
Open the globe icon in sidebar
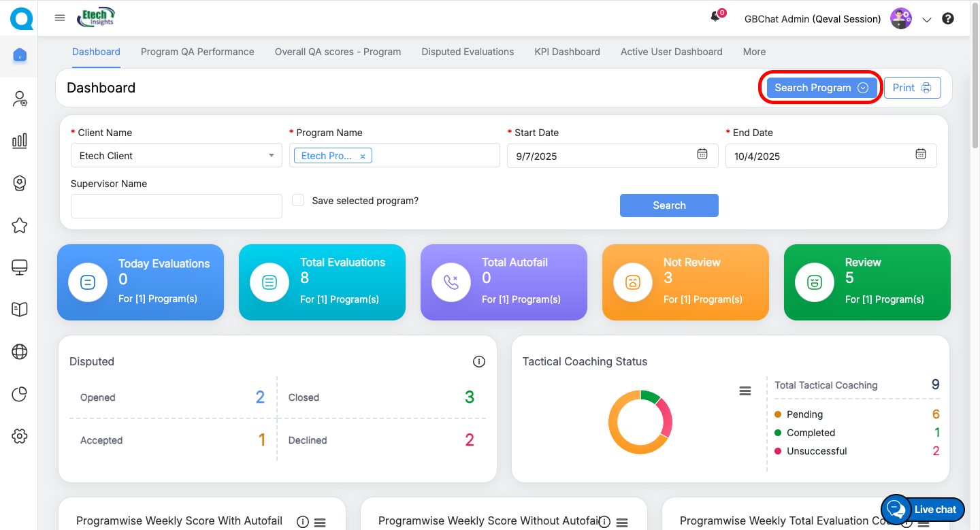click(x=20, y=352)
